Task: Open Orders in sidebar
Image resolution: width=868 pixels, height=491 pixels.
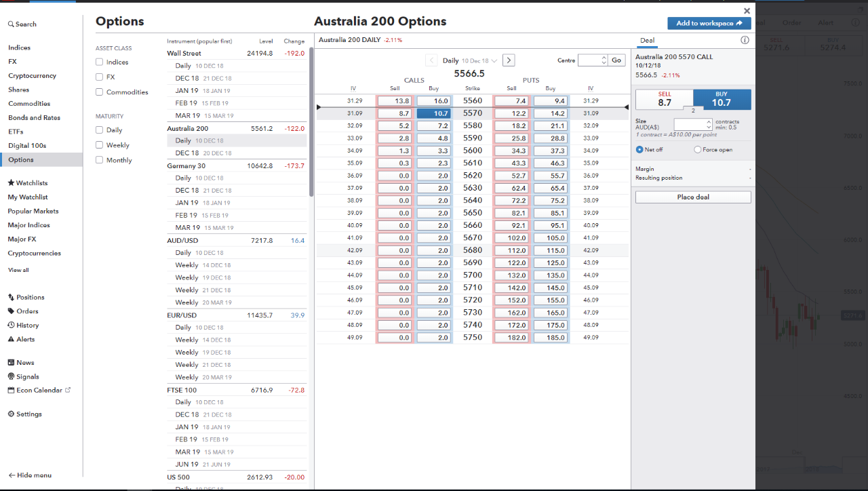Action: [23, 311]
